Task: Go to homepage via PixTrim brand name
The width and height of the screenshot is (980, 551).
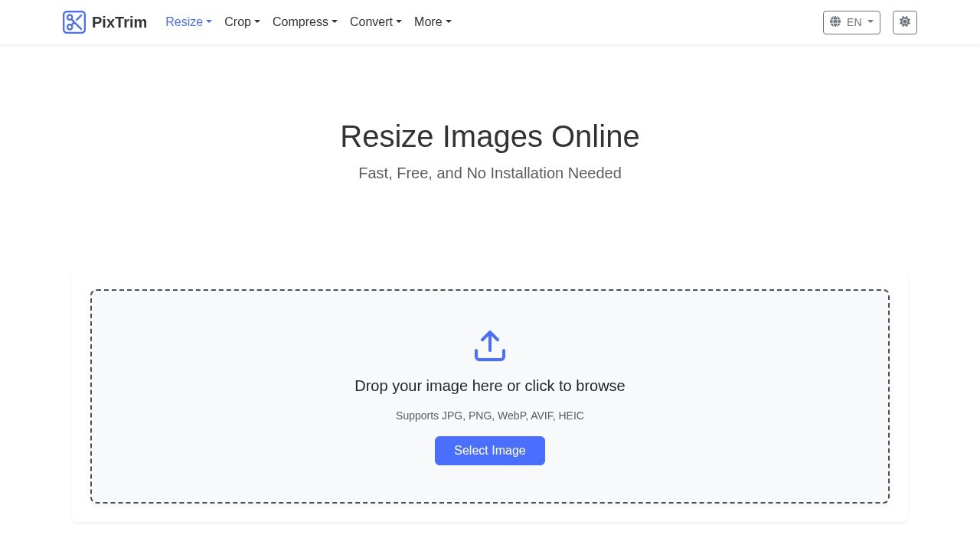Action: coord(119,22)
